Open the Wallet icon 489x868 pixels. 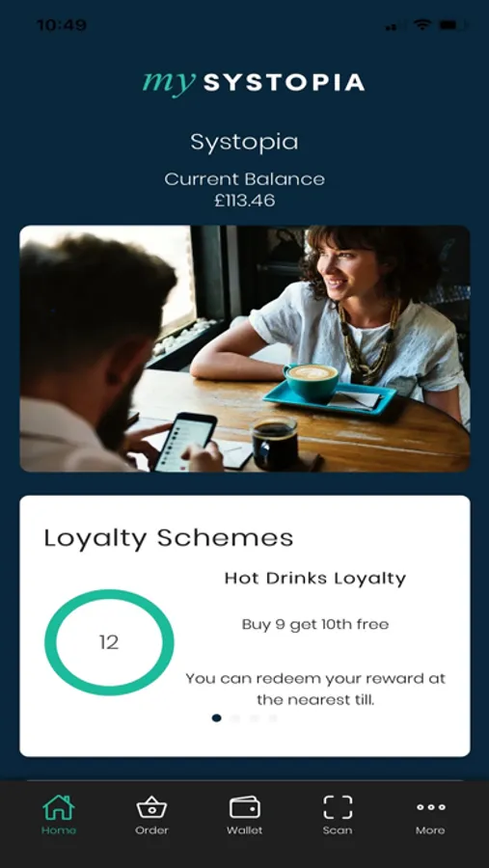pos(245,807)
